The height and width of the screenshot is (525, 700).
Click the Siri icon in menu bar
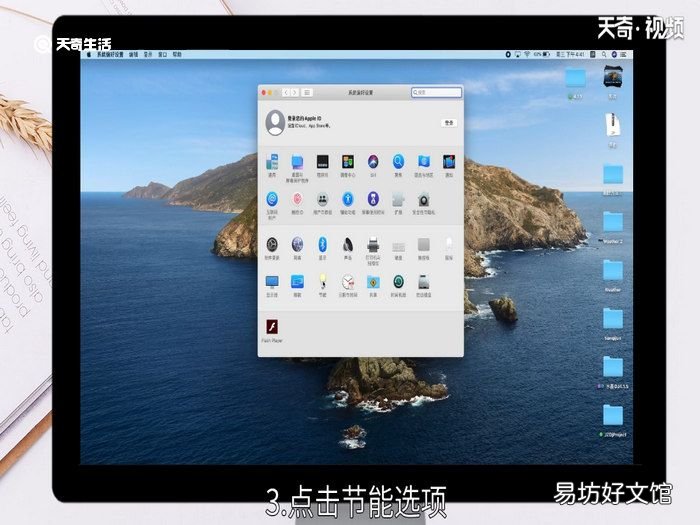point(614,54)
